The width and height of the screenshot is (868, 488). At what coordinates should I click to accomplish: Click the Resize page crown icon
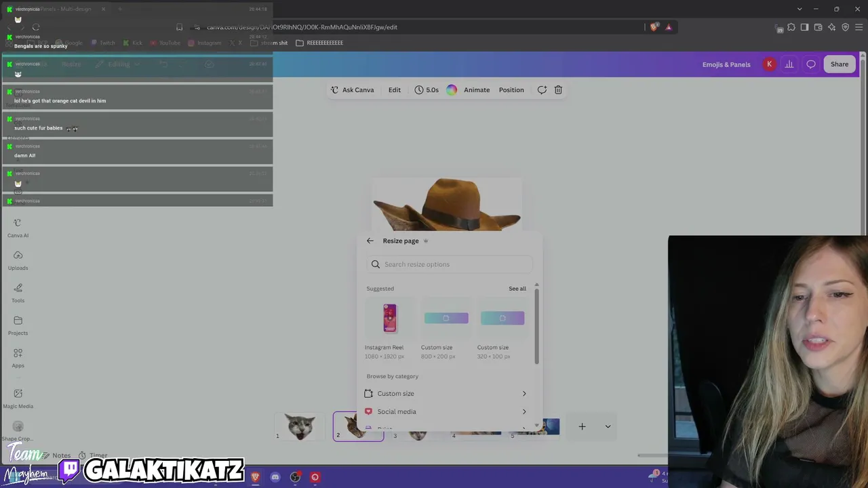click(x=426, y=241)
